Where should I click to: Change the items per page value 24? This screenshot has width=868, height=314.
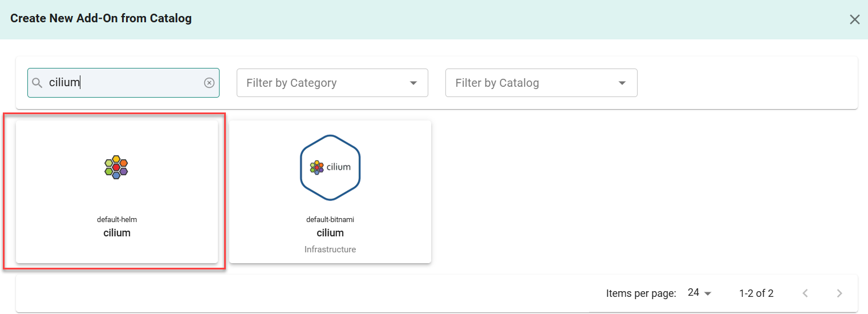(700, 293)
